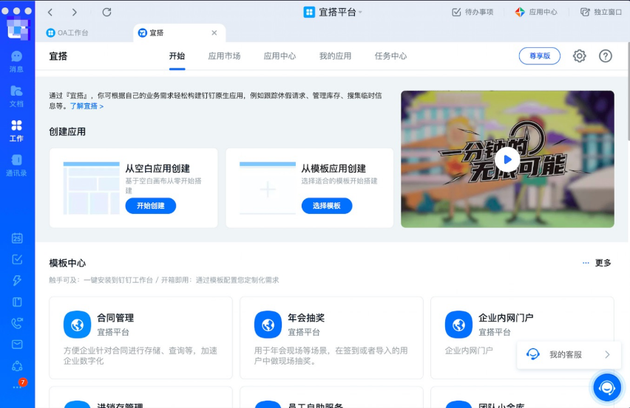
Task: Click the vertical scrollbar on the right
Action: pyautogui.click(x=627, y=91)
